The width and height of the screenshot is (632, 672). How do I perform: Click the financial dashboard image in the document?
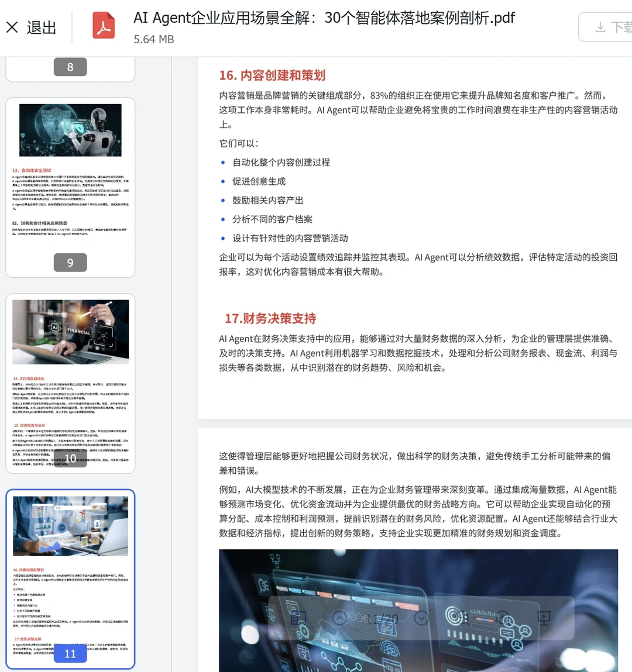click(x=418, y=610)
